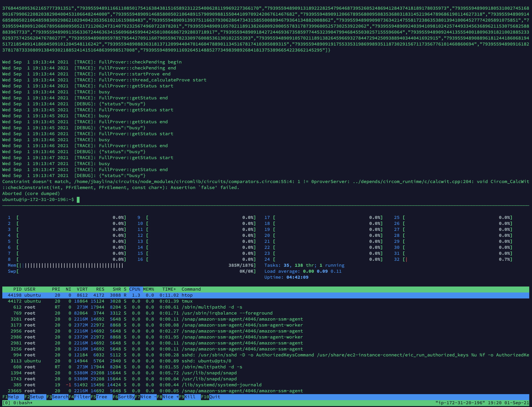Select amazon-ssm-agent row with PID 2956
The image size is (532, 407).
click(266, 331)
